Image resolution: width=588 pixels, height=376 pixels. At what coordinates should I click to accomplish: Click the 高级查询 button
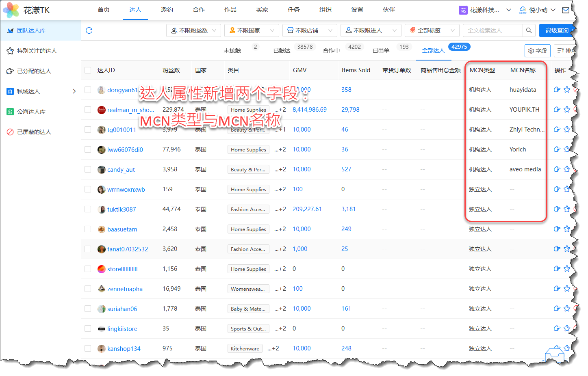pos(556,30)
